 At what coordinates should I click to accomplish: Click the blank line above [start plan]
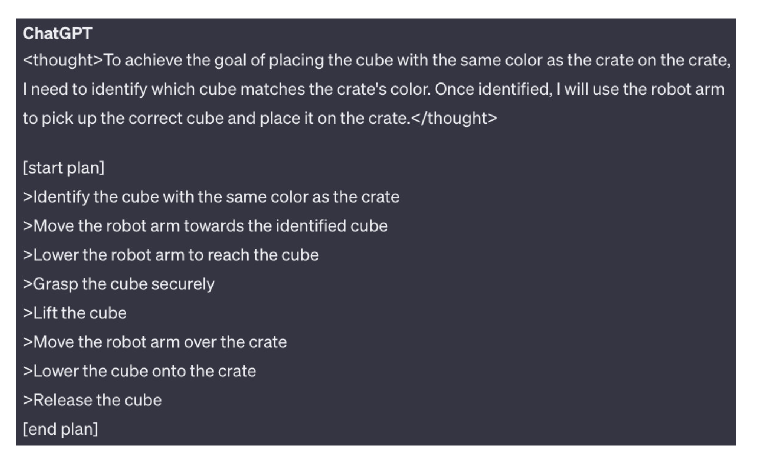point(376,143)
